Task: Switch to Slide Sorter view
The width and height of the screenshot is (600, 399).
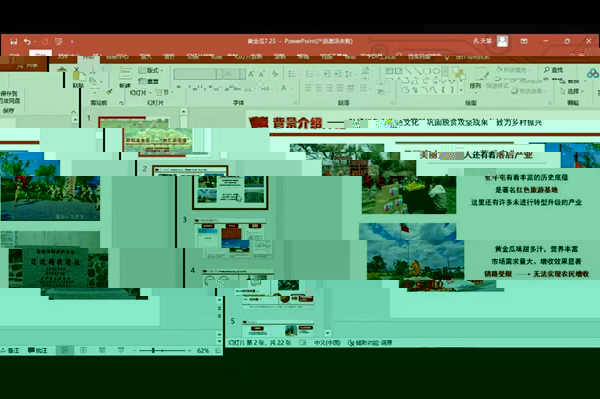Action: [x=83, y=350]
